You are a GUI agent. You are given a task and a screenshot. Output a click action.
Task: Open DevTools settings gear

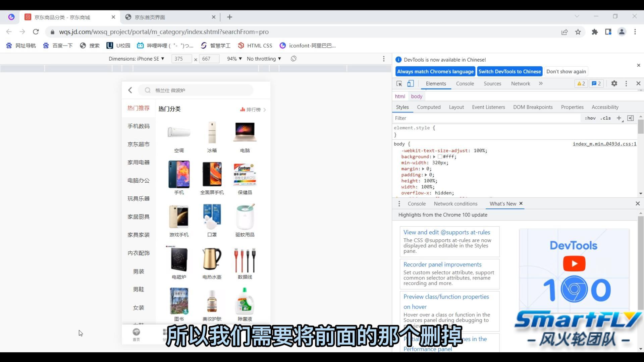[x=614, y=83]
